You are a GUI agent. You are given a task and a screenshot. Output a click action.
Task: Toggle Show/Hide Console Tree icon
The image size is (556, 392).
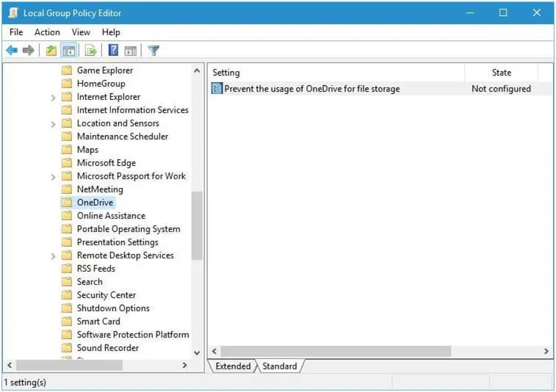tap(68, 51)
